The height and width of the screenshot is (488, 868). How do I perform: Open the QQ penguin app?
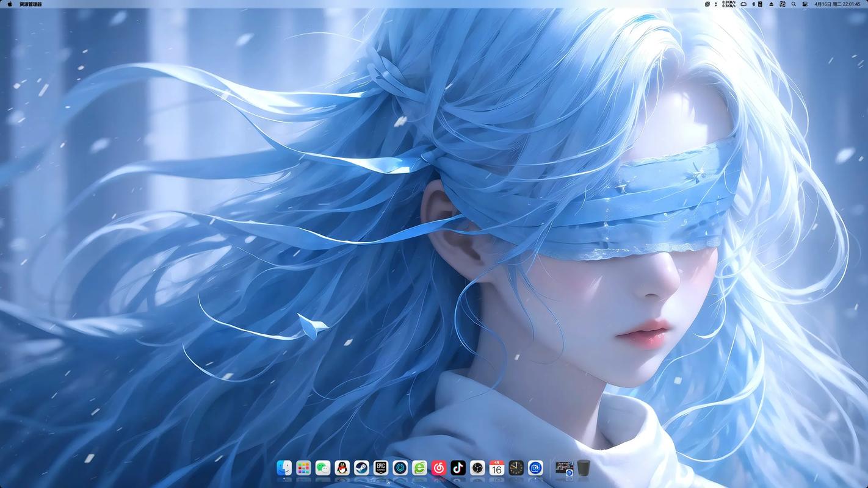click(x=342, y=468)
